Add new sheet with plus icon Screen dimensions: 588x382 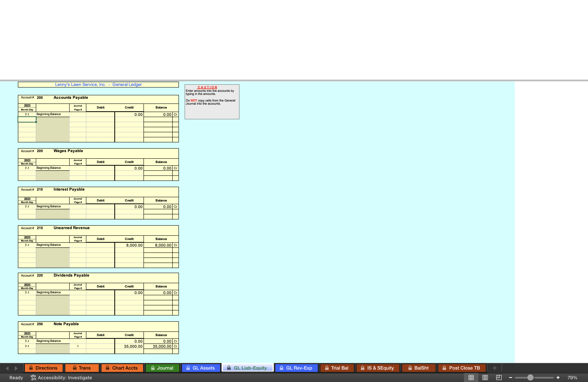tap(494, 368)
